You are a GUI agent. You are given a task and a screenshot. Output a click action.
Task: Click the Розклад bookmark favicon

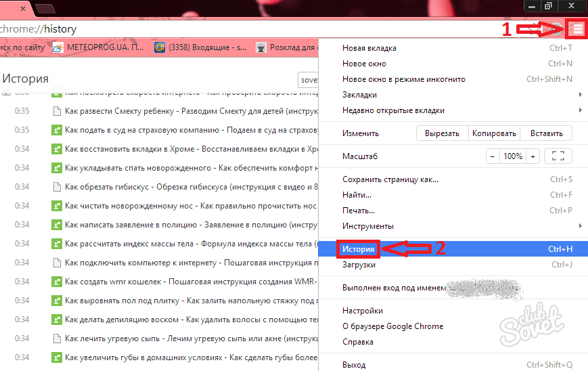click(261, 47)
